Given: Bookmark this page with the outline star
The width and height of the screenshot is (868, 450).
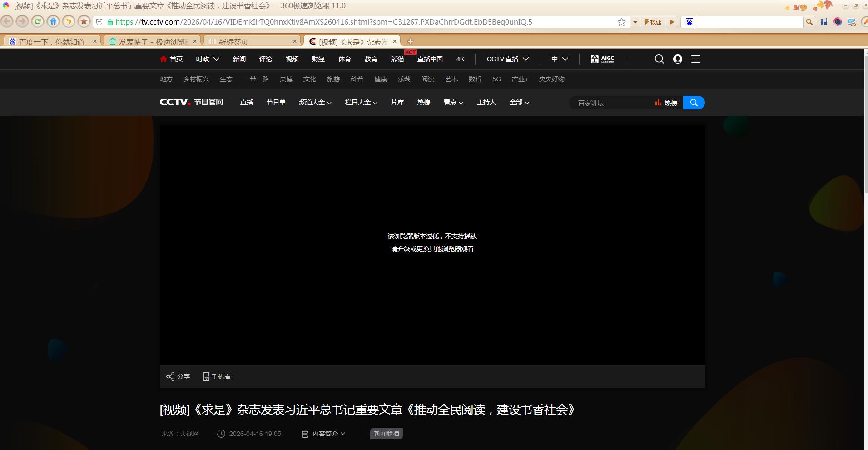Looking at the screenshot, I should [x=622, y=22].
